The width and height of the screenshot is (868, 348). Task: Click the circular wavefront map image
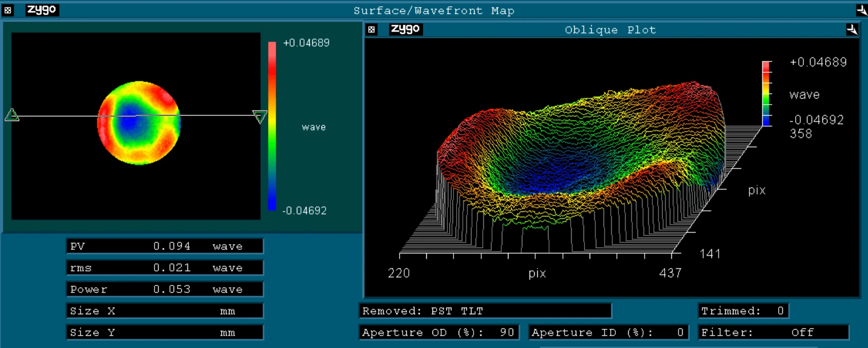click(x=139, y=123)
